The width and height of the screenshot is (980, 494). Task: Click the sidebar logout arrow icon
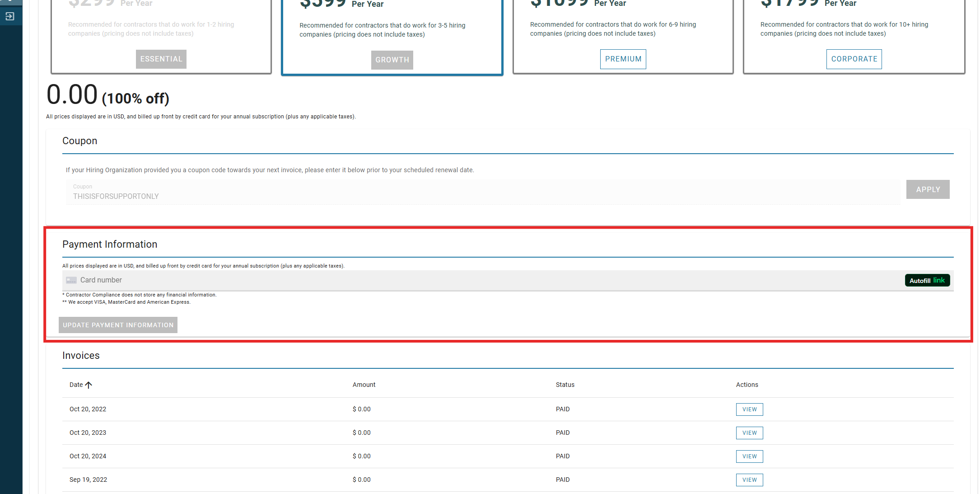[x=10, y=17]
